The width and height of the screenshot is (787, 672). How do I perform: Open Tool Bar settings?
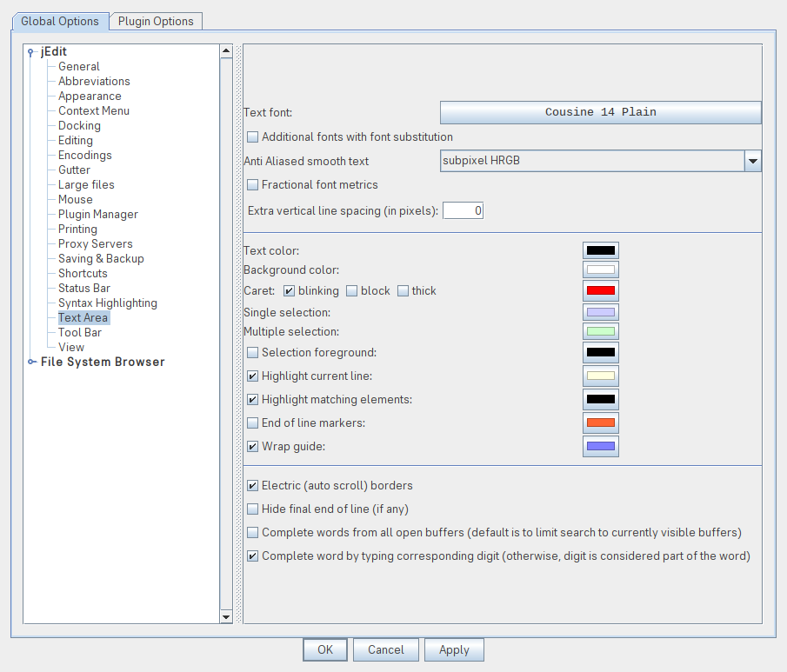[x=80, y=333]
